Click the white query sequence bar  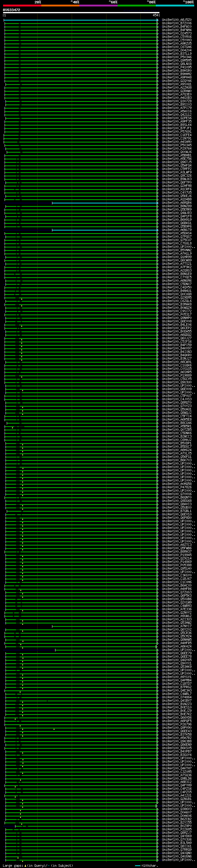81,12
